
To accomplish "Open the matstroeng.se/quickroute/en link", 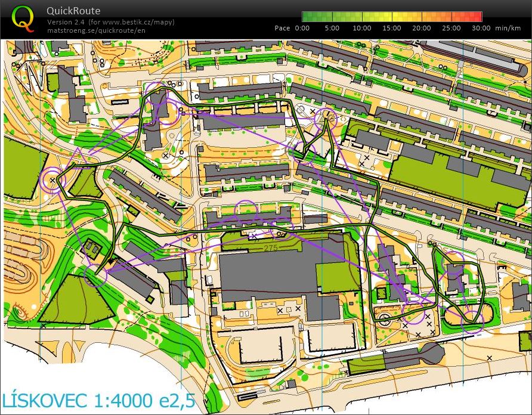I will (x=95, y=29).
